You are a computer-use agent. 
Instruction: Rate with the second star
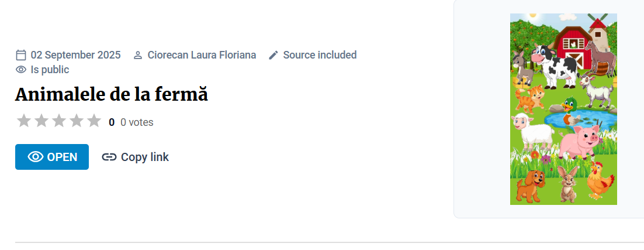tap(41, 121)
